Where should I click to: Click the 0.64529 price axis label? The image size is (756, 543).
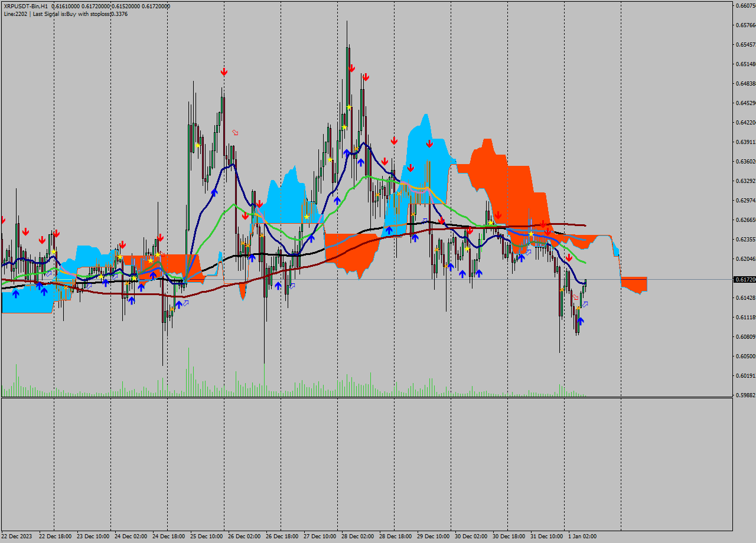click(745, 103)
